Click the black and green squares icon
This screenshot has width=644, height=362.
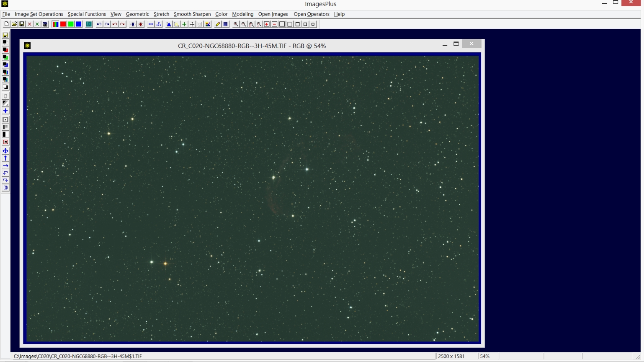(x=5, y=57)
